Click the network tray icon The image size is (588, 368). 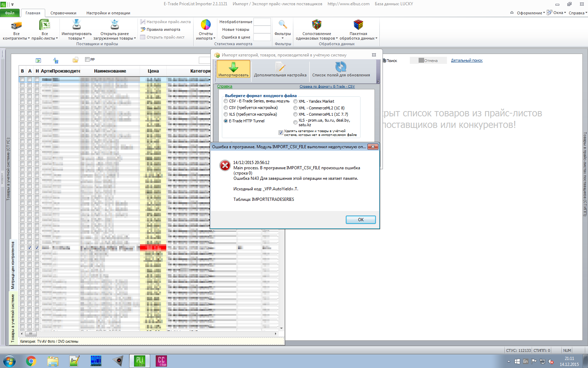pyautogui.click(x=542, y=361)
